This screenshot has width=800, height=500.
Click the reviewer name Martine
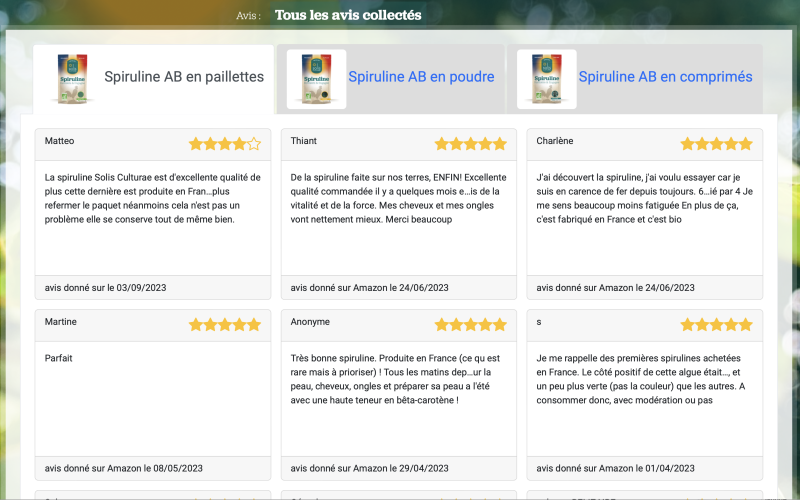click(x=60, y=322)
